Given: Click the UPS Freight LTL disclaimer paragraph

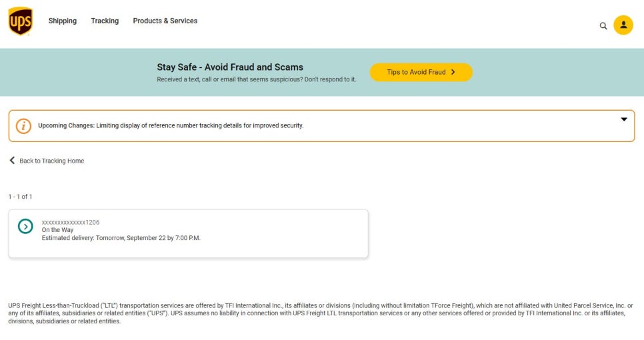Looking at the screenshot, I should click(x=321, y=313).
